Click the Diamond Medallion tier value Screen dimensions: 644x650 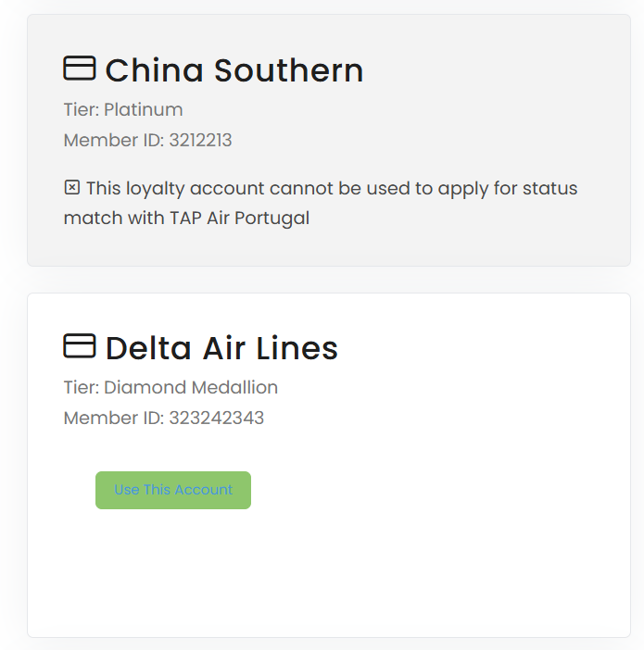(191, 388)
